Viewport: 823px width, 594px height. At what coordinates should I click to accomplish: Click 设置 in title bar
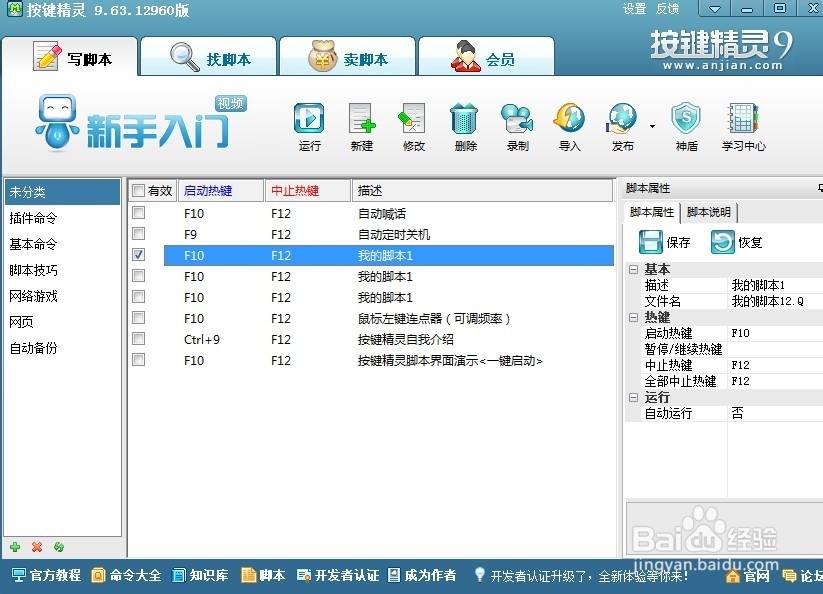click(634, 9)
